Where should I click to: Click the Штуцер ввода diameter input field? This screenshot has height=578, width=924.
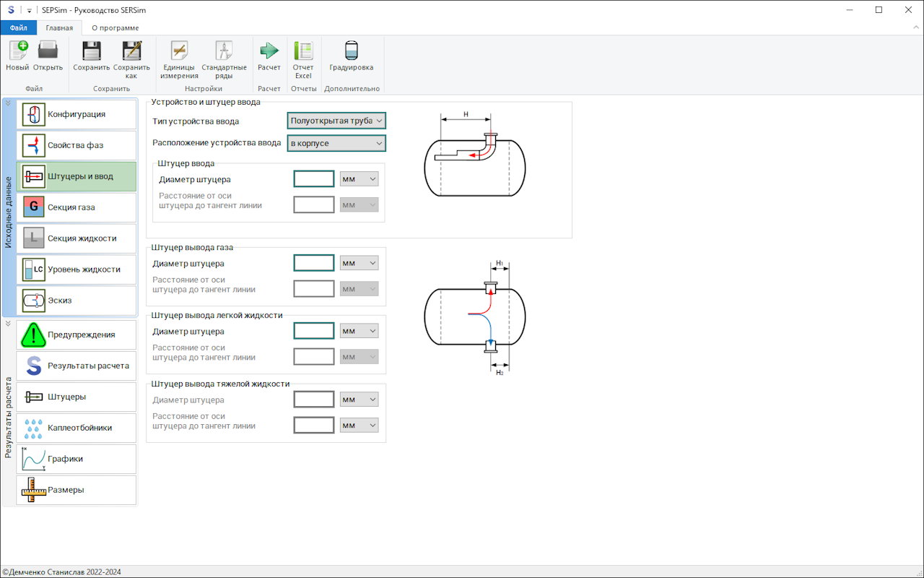coord(314,179)
